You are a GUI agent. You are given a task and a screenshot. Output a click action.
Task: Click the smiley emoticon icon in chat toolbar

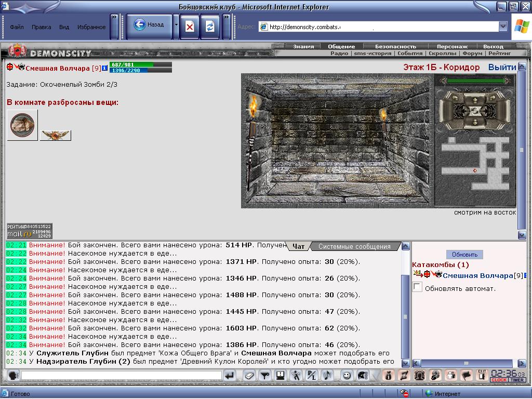(347, 376)
